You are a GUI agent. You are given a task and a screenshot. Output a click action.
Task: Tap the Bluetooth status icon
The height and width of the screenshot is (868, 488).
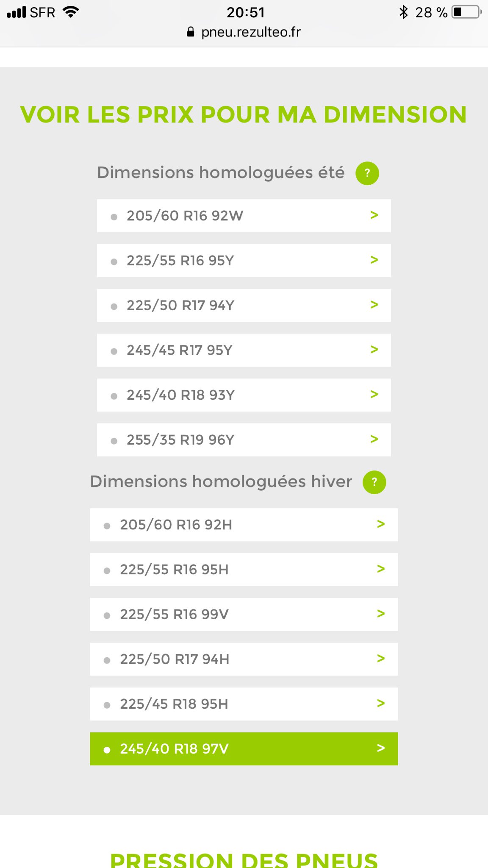tap(403, 12)
